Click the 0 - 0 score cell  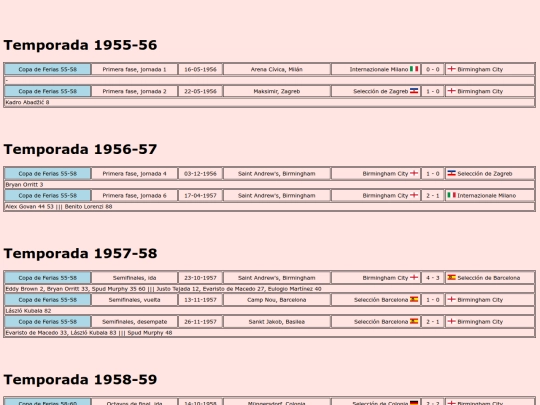click(433, 69)
